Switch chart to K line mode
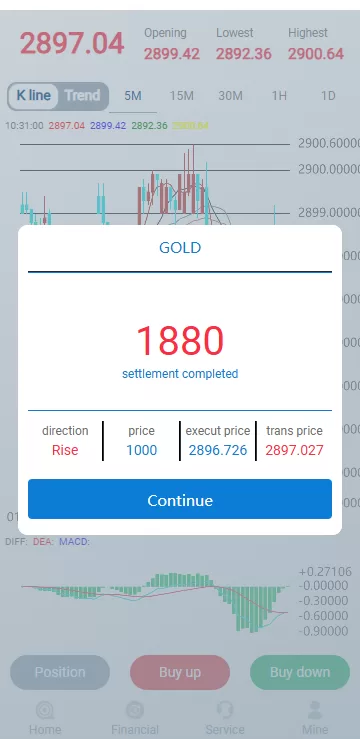 (x=33, y=96)
